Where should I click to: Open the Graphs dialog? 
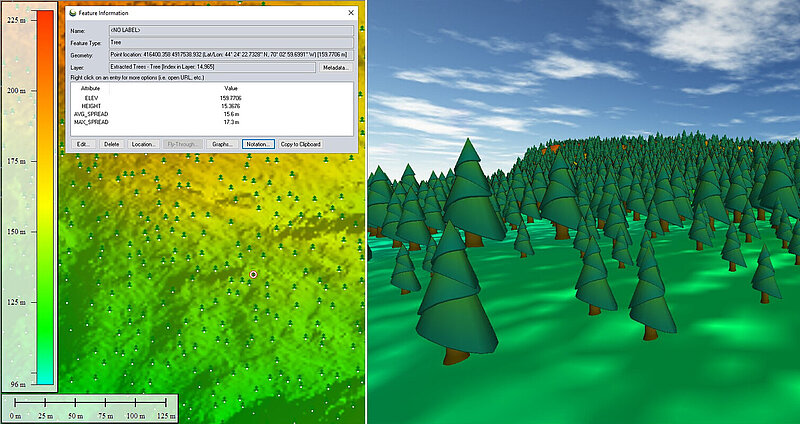[222, 144]
